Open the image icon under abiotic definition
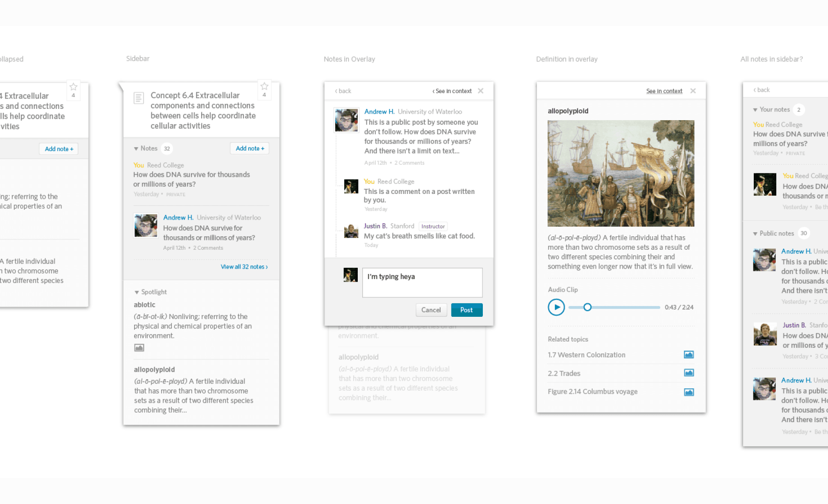This screenshot has height=504, width=828. coord(139,348)
